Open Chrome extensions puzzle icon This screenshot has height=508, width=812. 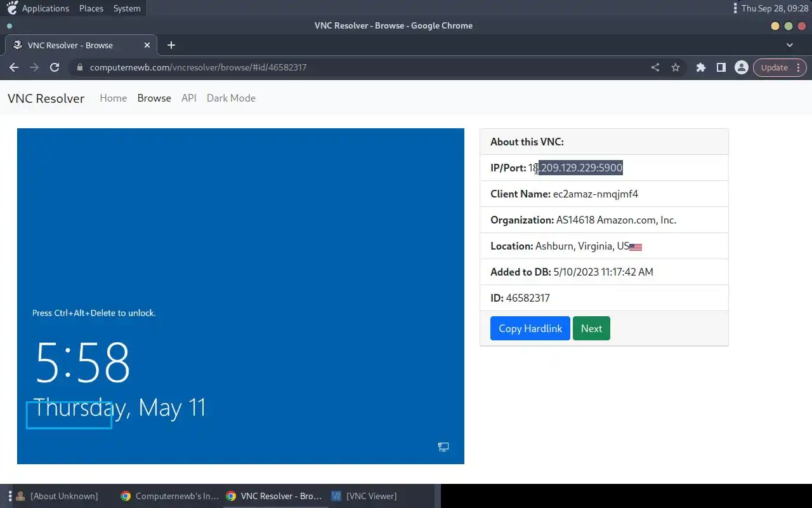point(701,67)
